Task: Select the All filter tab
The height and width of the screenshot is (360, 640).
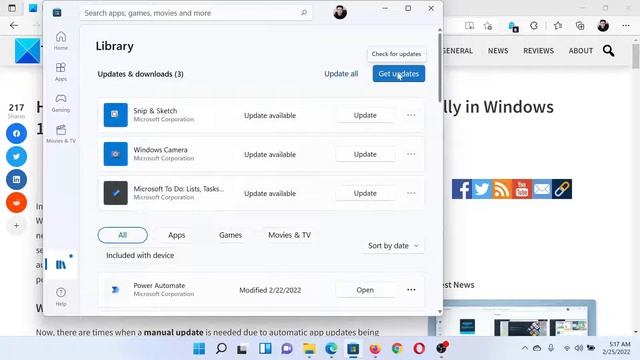Action: 122,235
